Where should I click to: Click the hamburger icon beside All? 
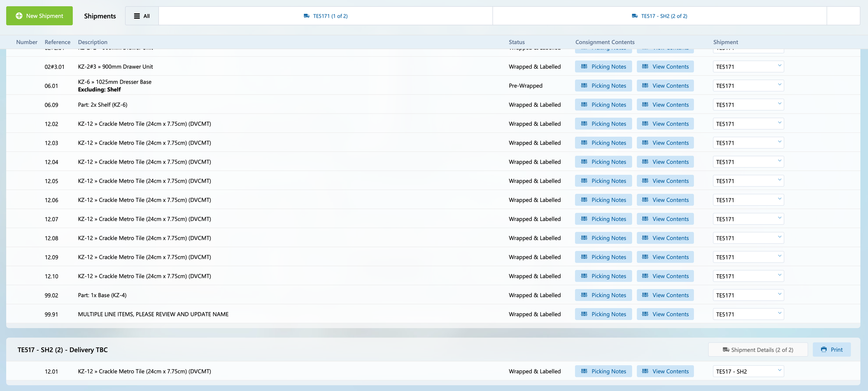point(137,16)
